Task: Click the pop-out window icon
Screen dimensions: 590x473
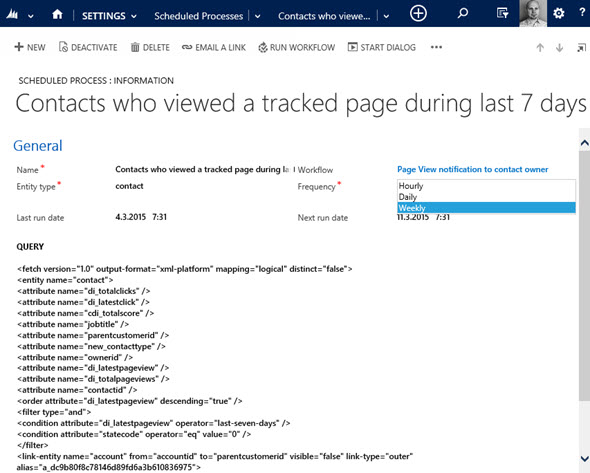Action: point(581,48)
